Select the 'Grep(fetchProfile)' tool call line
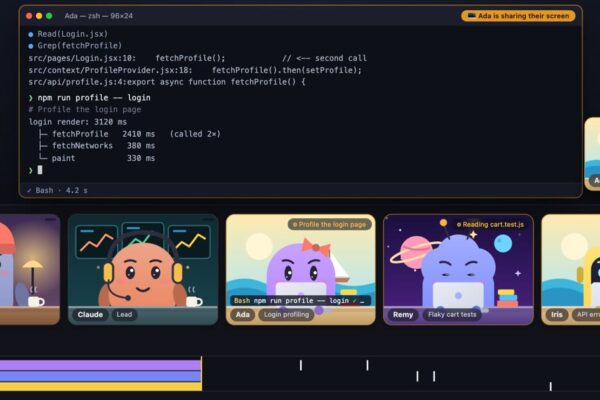This screenshot has width=600, height=400. [80, 46]
